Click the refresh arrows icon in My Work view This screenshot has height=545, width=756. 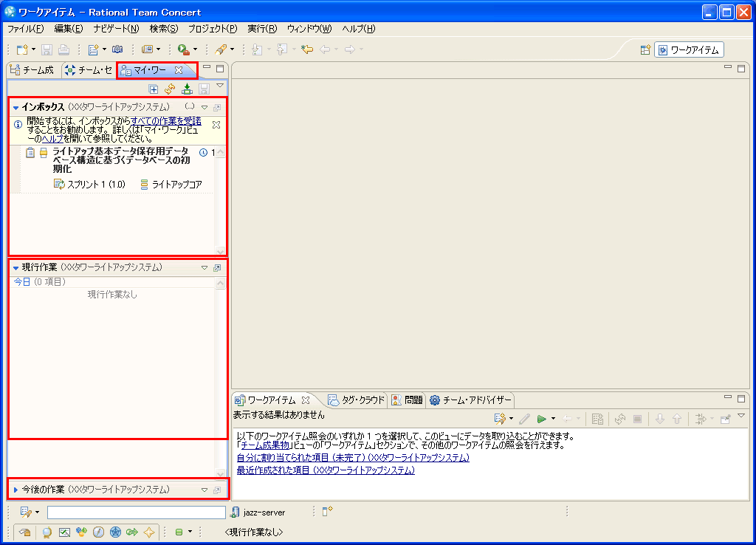tap(170, 89)
